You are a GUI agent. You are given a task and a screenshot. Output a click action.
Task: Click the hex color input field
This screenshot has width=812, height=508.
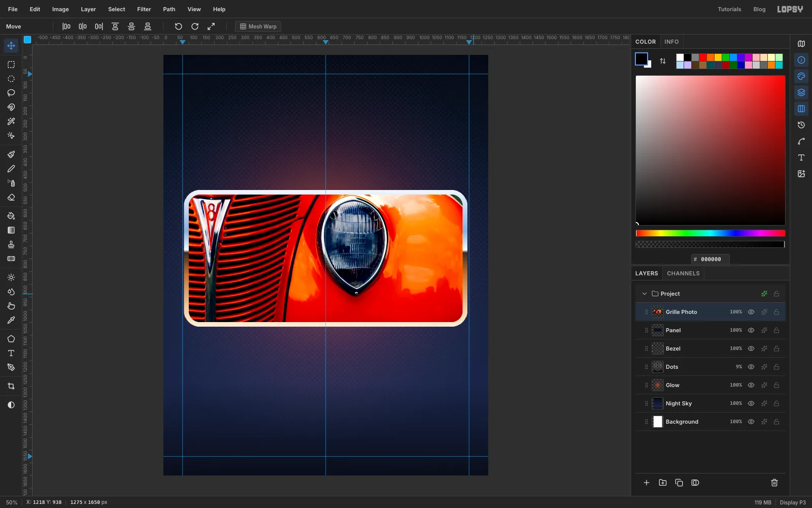click(x=710, y=259)
